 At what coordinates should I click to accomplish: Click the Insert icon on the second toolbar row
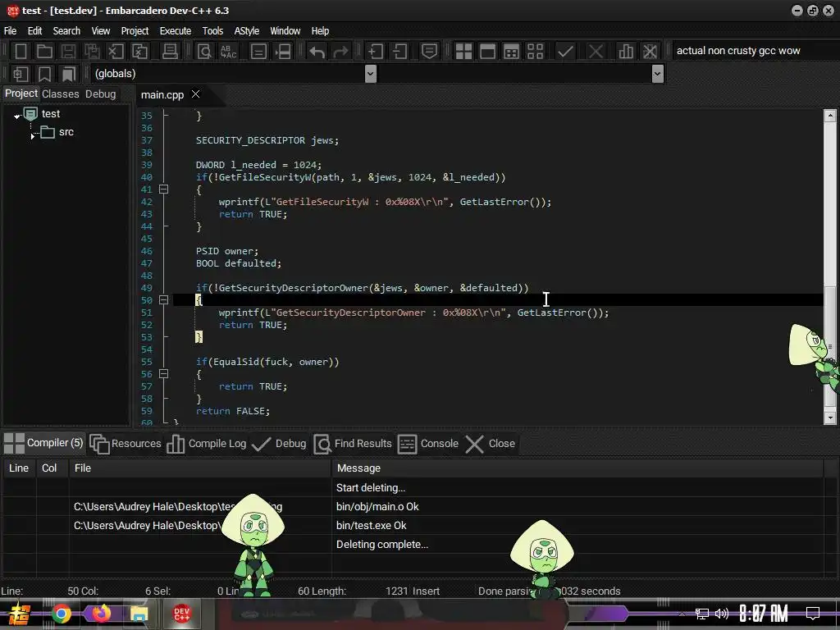21,73
